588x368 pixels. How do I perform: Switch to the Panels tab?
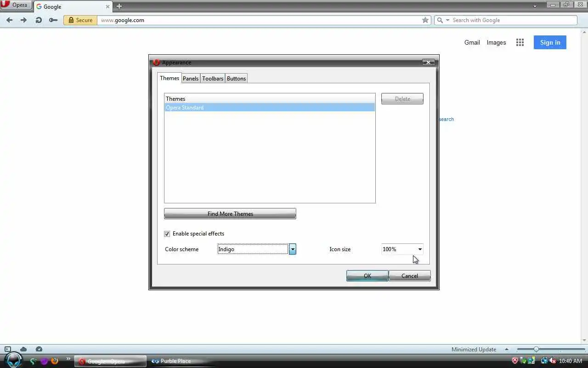tap(191, 78)
